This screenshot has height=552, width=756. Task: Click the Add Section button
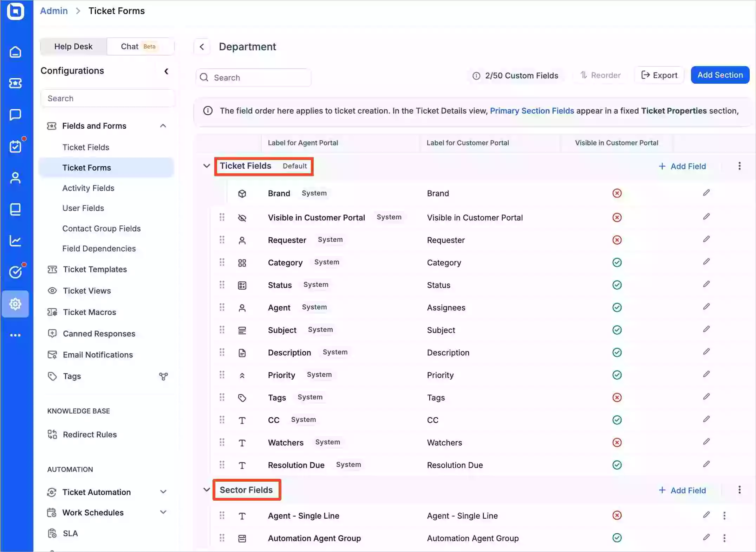point(720,75)
